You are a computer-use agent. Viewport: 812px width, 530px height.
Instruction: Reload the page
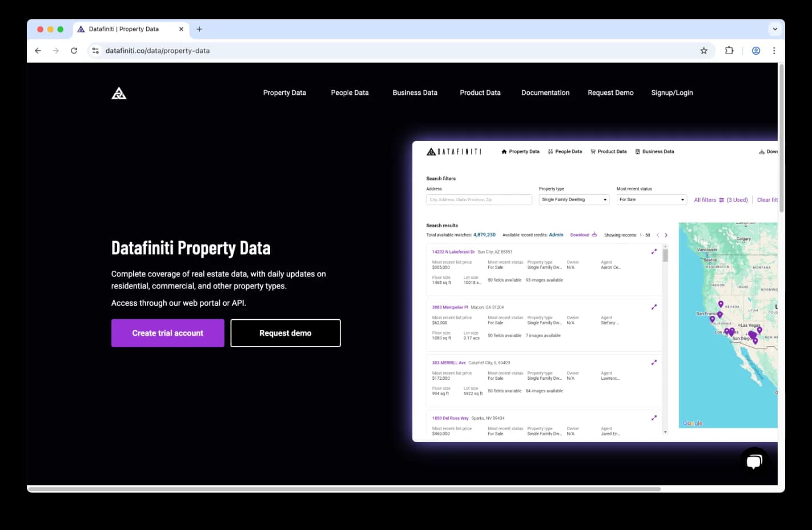pyautogui.click(x=74, y=51)
